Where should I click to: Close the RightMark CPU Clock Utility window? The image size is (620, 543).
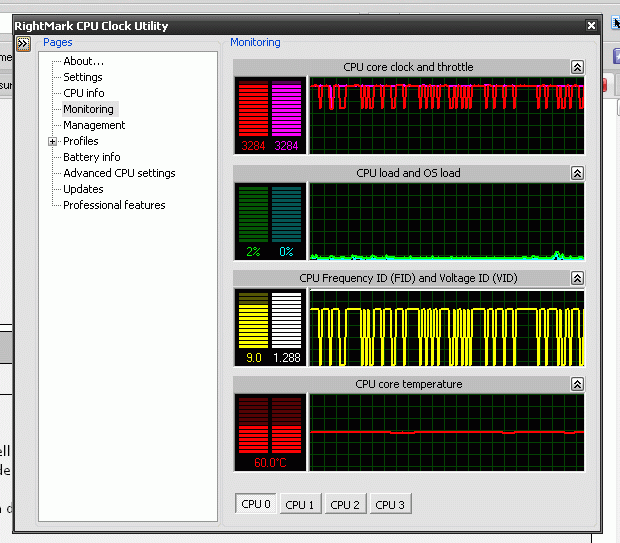coord(591,26)
